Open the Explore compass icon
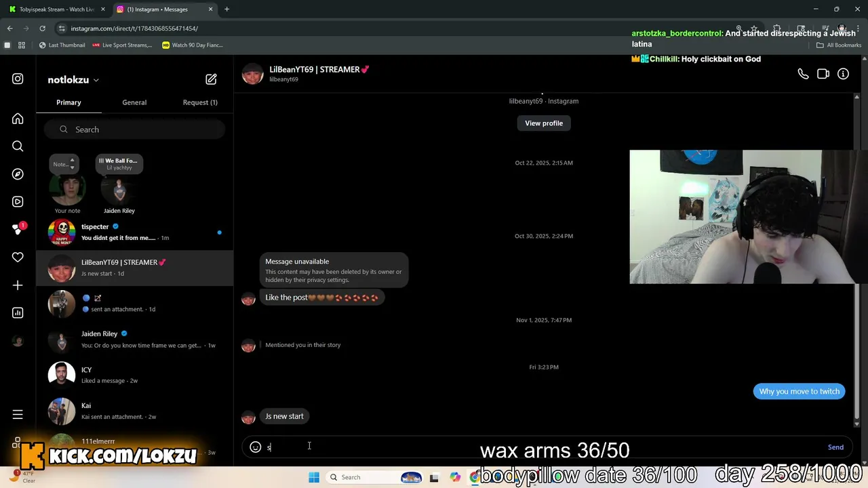The width and height of the screenshot is (868, 488). pyautogui.click(x=18, y=174)
